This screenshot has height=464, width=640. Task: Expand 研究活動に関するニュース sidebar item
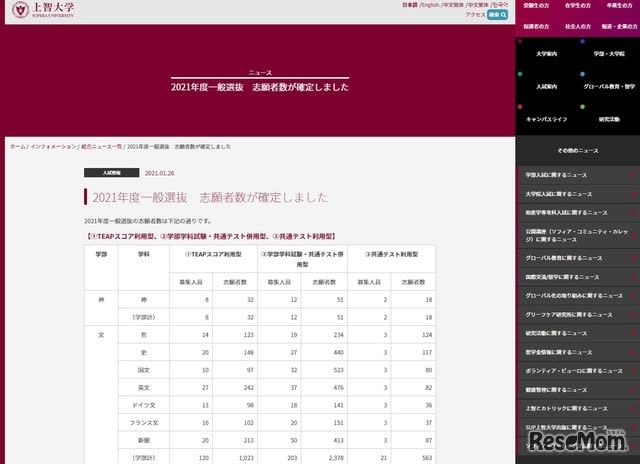578,333
